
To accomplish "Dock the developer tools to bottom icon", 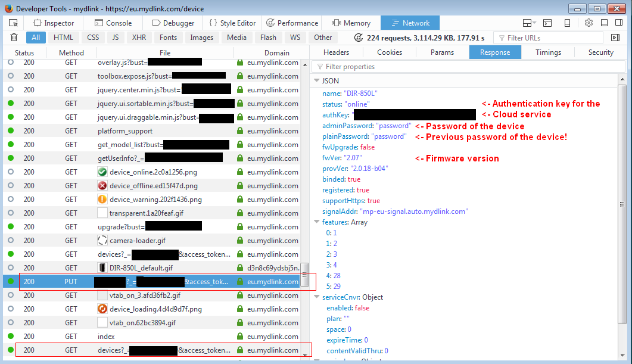I will [604, 23].
